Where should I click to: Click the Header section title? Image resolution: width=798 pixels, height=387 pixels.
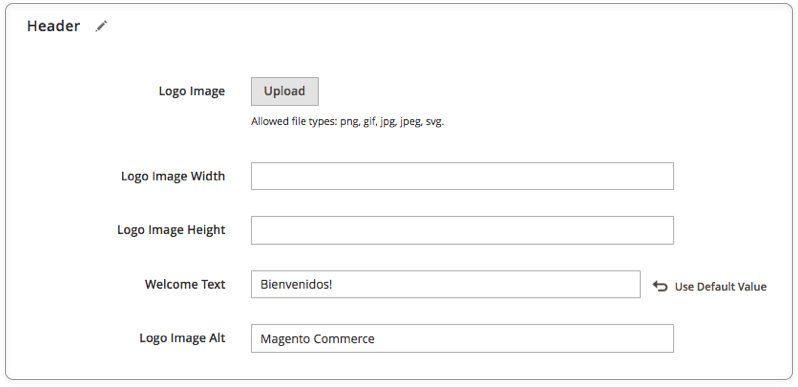point(53,26)
